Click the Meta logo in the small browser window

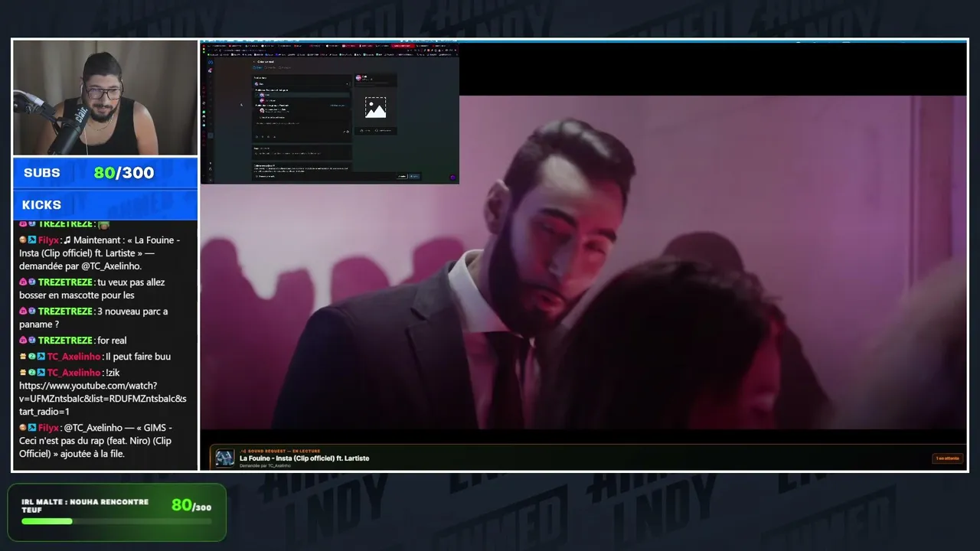210,61
